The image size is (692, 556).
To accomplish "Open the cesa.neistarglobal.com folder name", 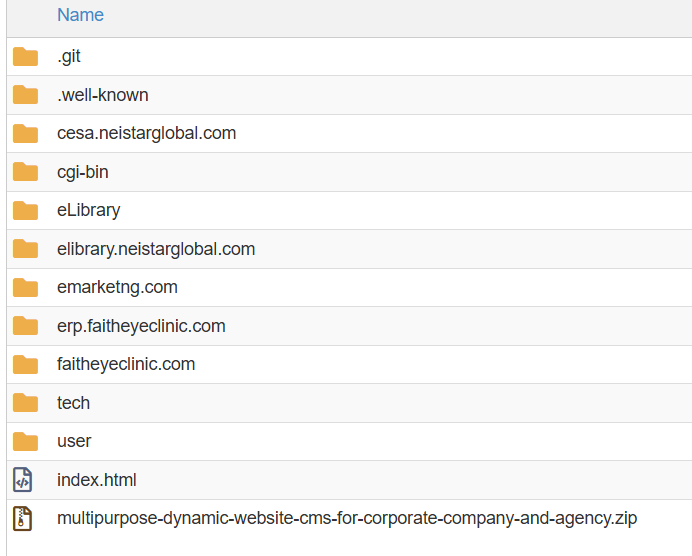I will pos(146,133).
